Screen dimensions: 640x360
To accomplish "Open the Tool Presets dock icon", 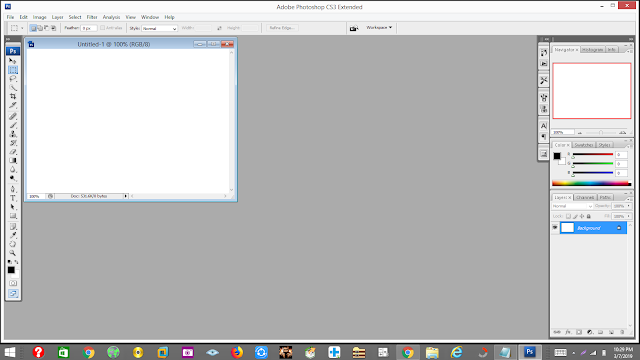I will click(543, 80).
